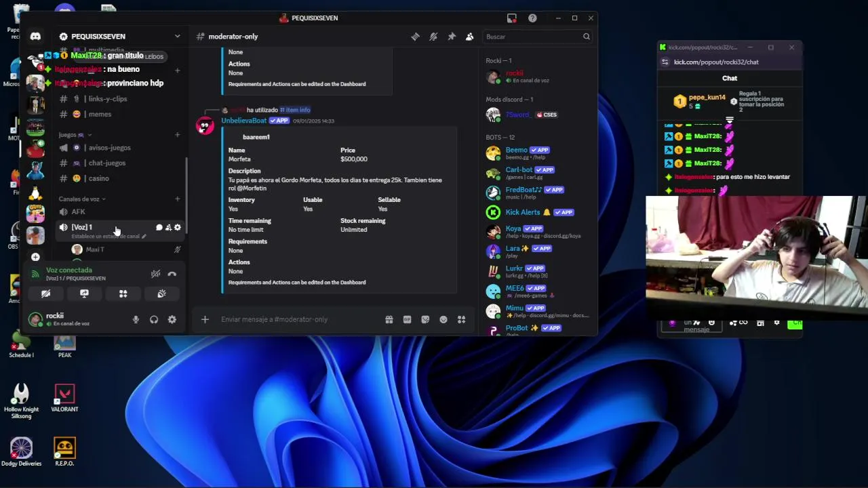Viewport: 868px width, 488px height.
Task: Open the emoji picker
Action: [443, 320]
